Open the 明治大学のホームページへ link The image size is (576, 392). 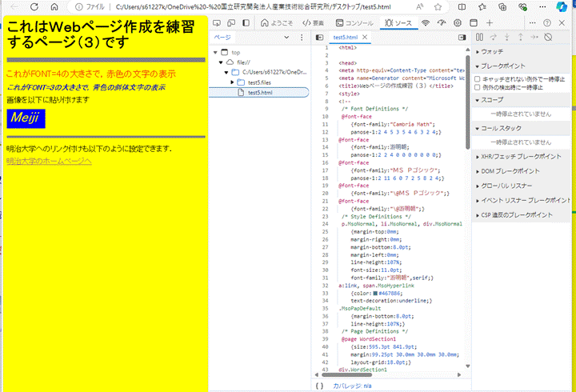pyautogui.click(x=49, y=161)
